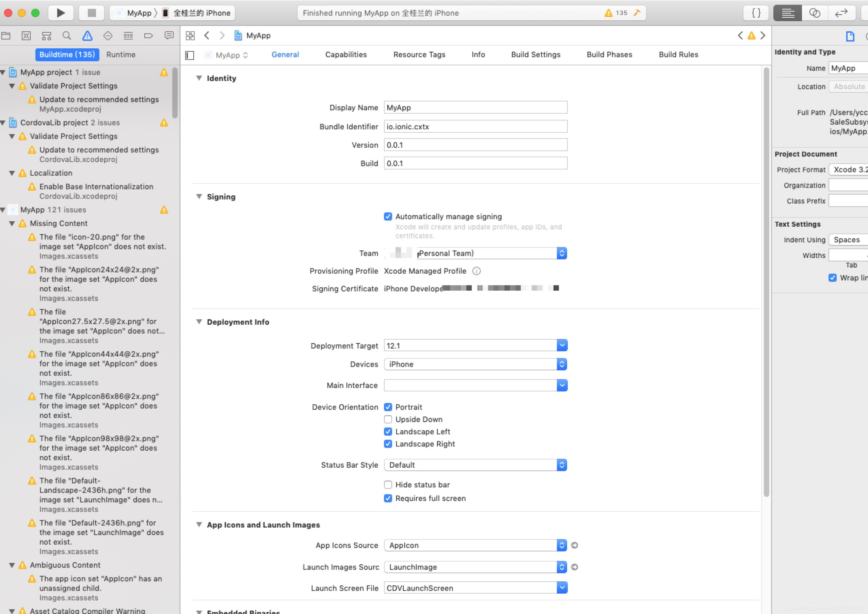Viewport: 868px width, 614px height.
Task: Open the Team dropdown
Action: point(476,253)
